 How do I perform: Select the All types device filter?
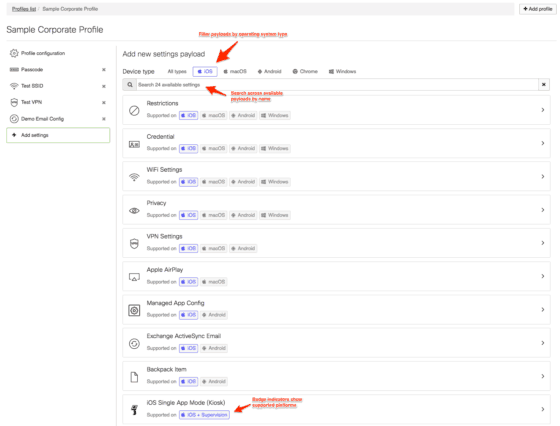tap(177, 71)
